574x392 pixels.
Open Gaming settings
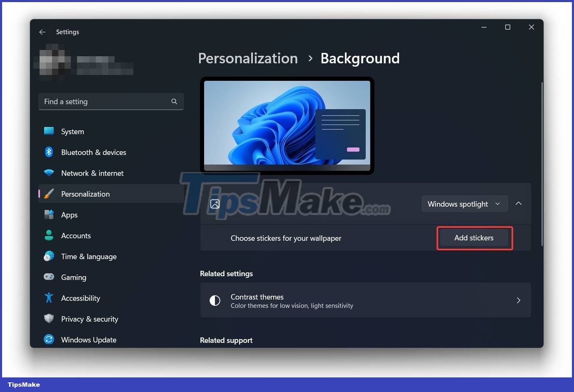tap(111, 277)
